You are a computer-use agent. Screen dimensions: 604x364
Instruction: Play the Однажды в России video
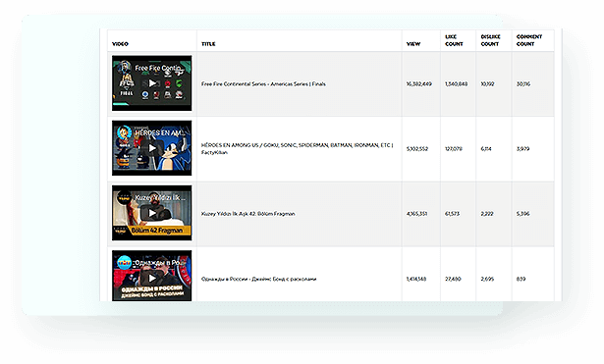click(152, 279)
